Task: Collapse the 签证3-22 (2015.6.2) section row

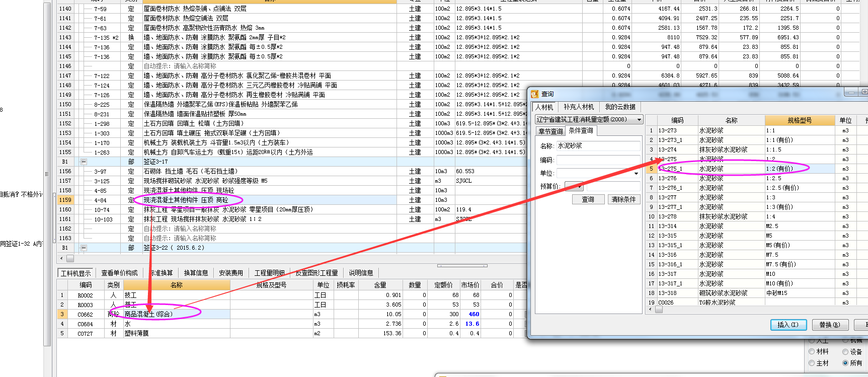Action: click(84, 248)
